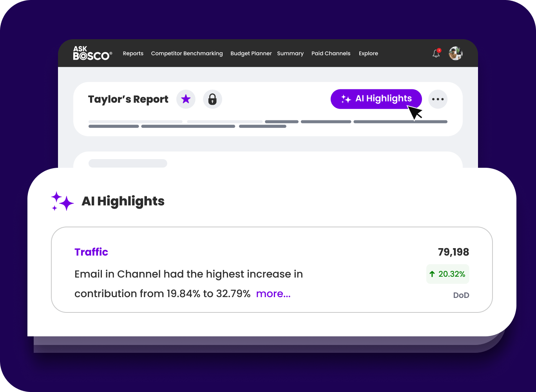Toggle the report lock icon

[212, 99]
